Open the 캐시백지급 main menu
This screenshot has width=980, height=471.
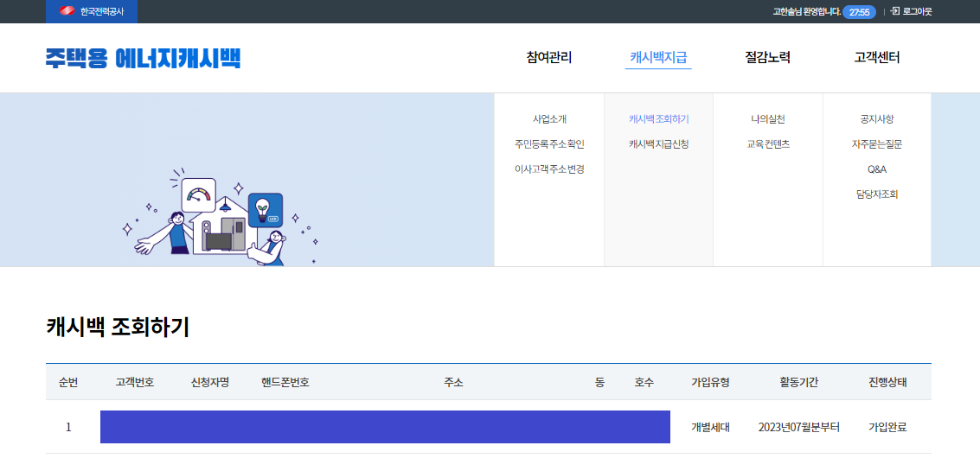point(658,58)
